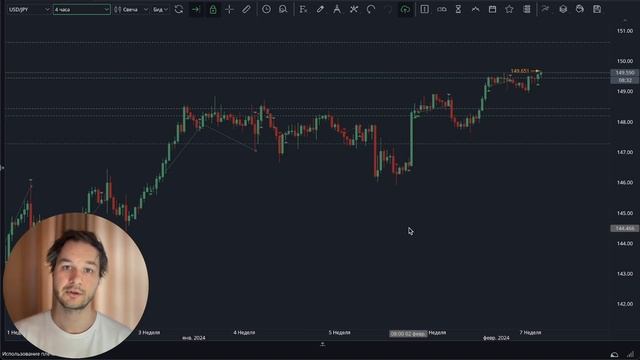Click the '4 Неделя' time axis label

[244, 333]
